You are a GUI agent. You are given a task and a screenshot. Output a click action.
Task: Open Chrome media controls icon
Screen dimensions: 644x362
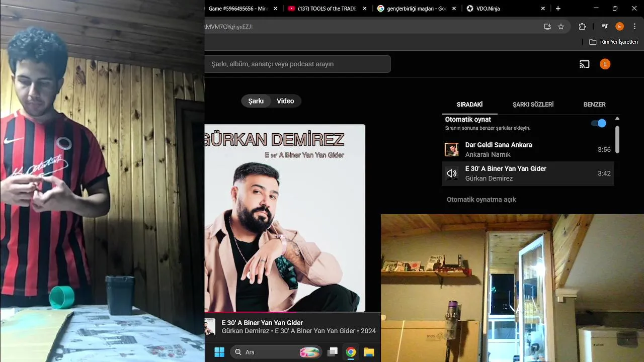[x=605, y=27]
